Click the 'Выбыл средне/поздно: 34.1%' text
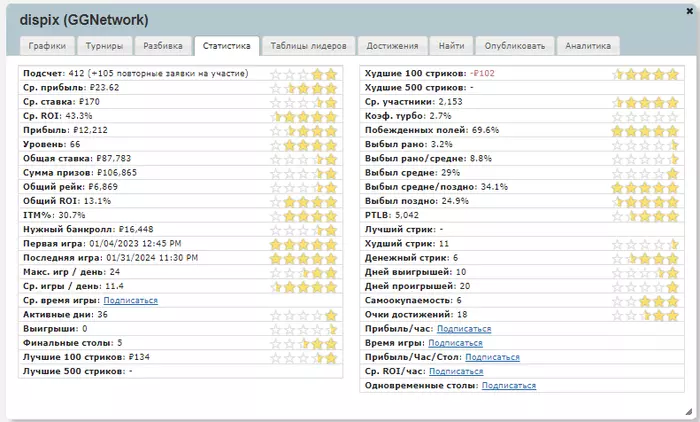 click(x=436, y=187)
